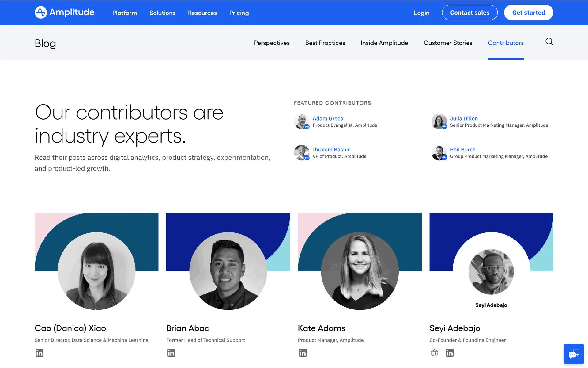Click Julia Dillon's avatar thumbnail
The height and width of the screenshot is (368, 588).
439,122
